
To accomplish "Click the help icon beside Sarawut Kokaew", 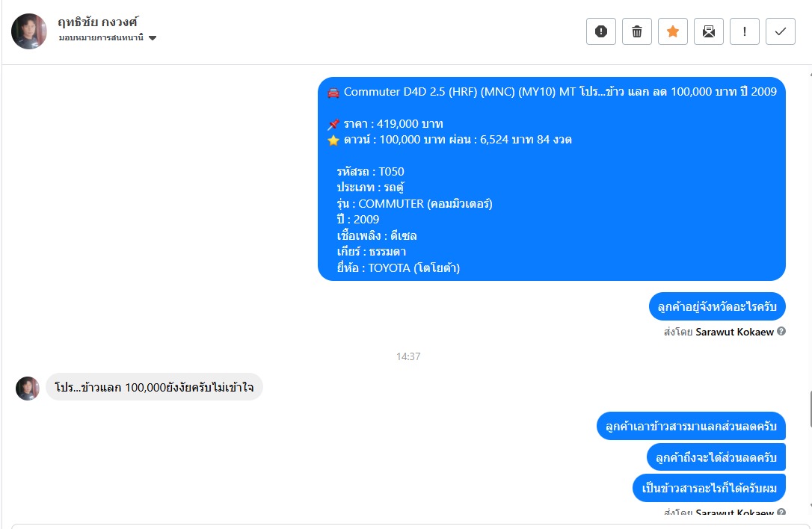I will click(x=781, y=331).
